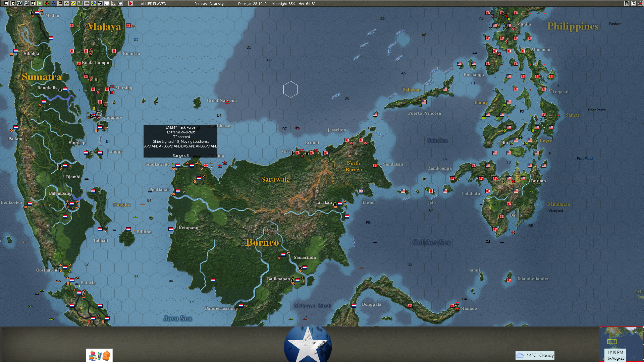Open the globe toolbar icon
The image size is (644, 362).
(94, 3)
